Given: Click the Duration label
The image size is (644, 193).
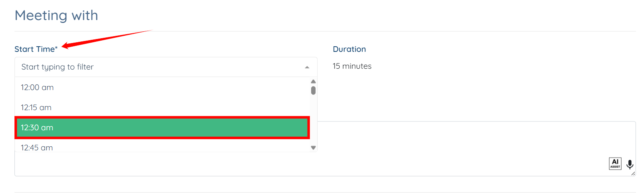Looking at the screenshot, I should 349,49.
